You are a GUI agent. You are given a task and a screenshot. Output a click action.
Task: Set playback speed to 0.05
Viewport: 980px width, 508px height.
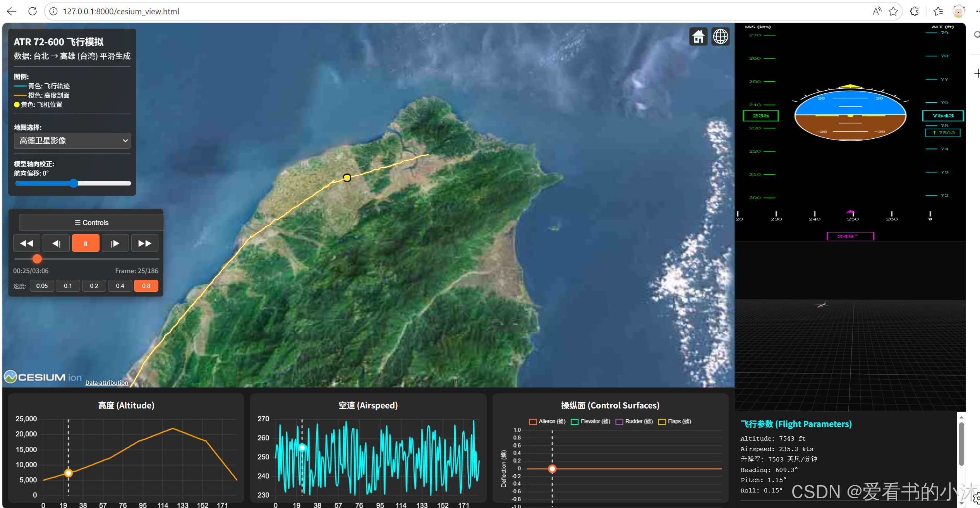(x=42, y=286)
